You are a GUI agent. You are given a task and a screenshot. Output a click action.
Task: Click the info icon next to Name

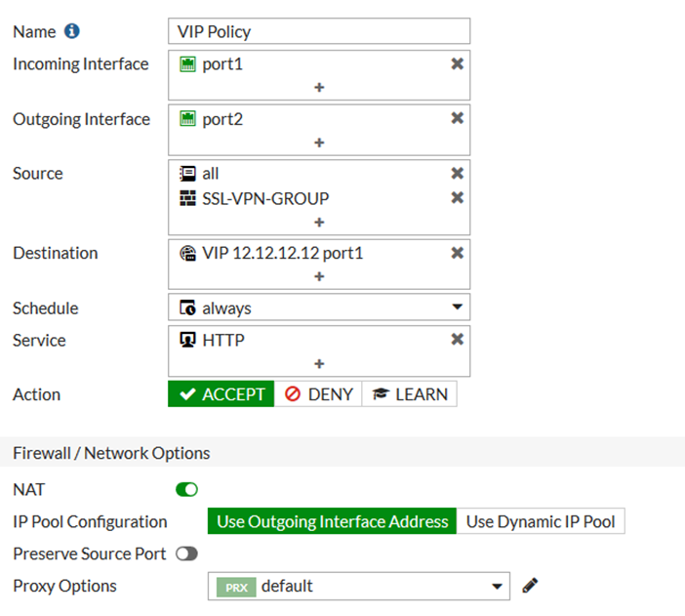(72, 31)
